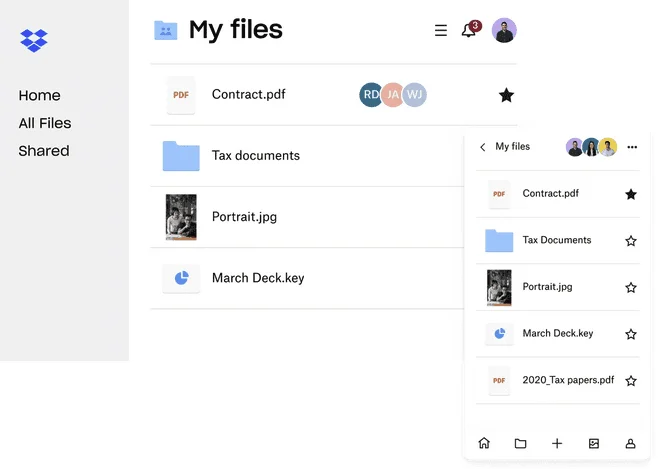Open 2020_Tax papers.pdf in mobile panel
Screen dimensions: 662x469
pos(568,380)
